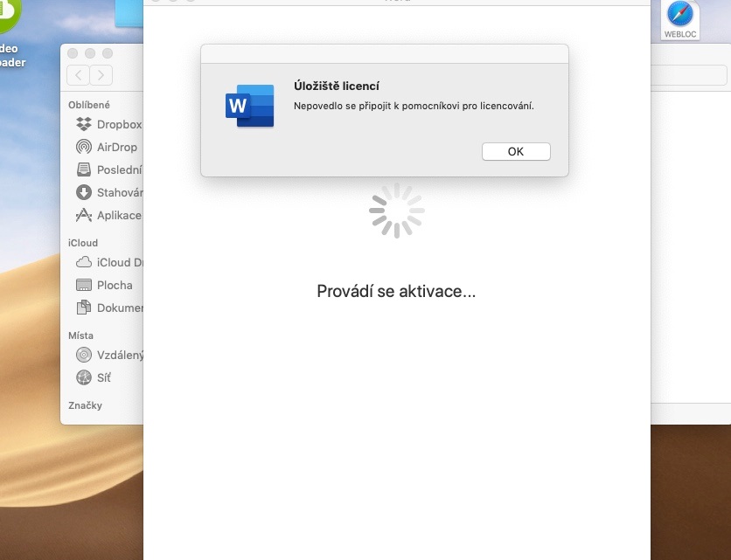Image resolution: width=731 pixels, height=560 pixels.
Task: Open Síť (Network) in Finder sidebar
Action: 94,377
